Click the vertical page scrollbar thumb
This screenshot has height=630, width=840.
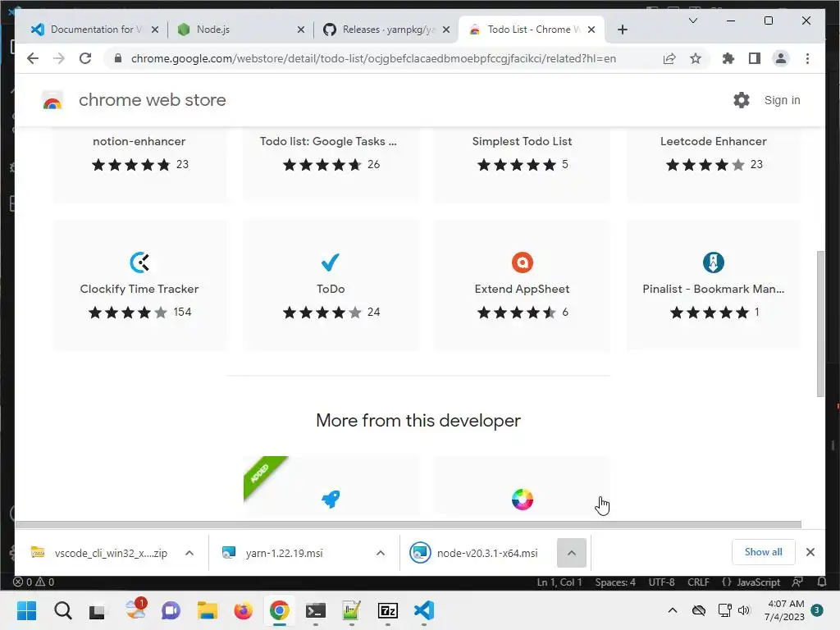tap(820, 323)
